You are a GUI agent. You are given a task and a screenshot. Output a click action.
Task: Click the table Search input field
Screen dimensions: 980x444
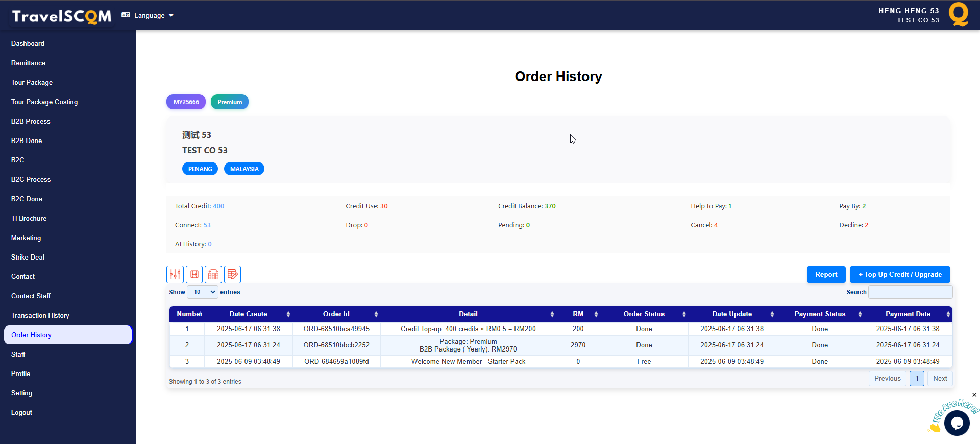910,292
